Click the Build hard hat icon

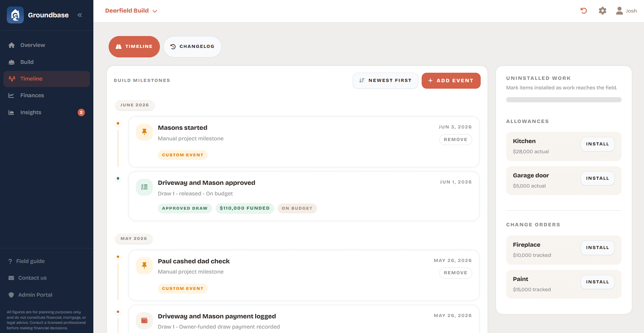[12, 62]
